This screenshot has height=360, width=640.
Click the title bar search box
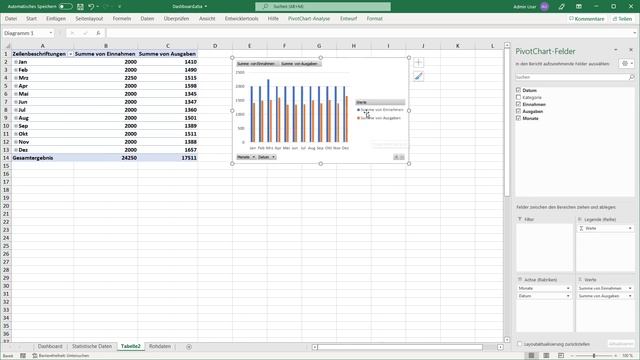(x=323, y=7)
